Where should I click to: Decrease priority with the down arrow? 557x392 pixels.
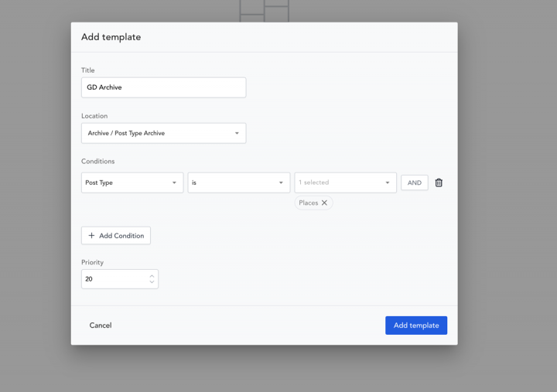(x=152, y=283)
